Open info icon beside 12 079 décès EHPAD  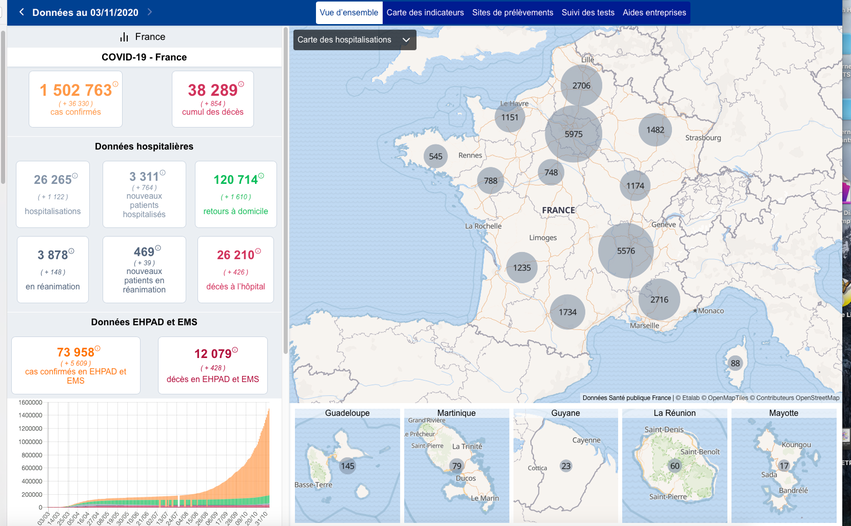[235, 350]
